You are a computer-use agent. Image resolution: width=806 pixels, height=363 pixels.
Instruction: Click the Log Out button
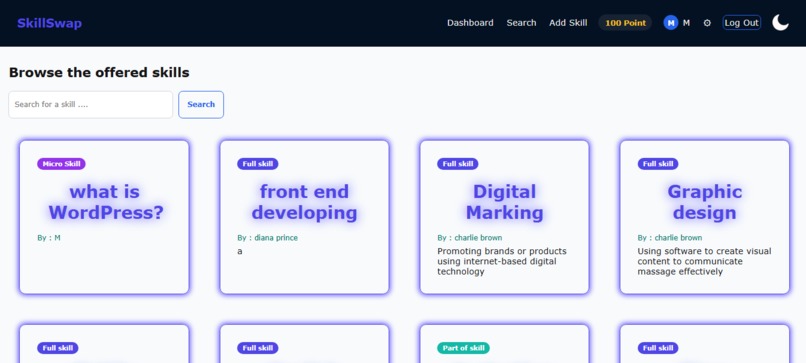pos(742,23)
